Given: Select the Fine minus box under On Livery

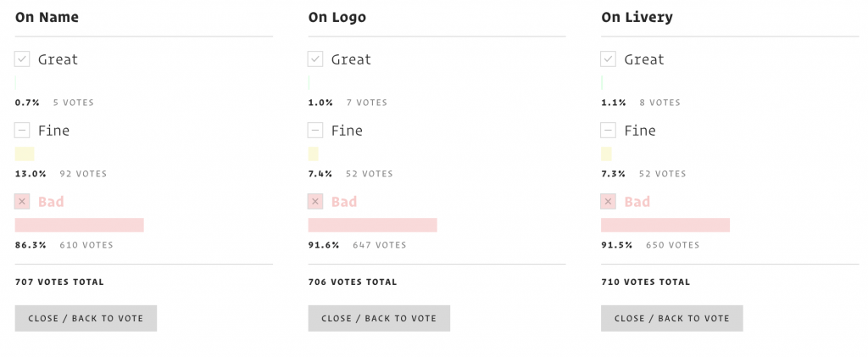Looking at the screenshot, I should [x=609, y=131].
